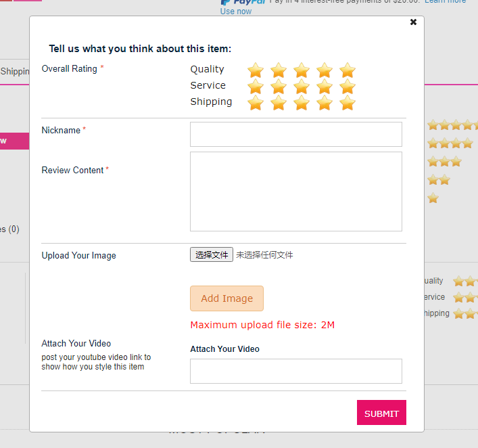Set Shipping rating to three stars
The height and width of the screenshot is (448, 478).
click(x=302, y=103)
